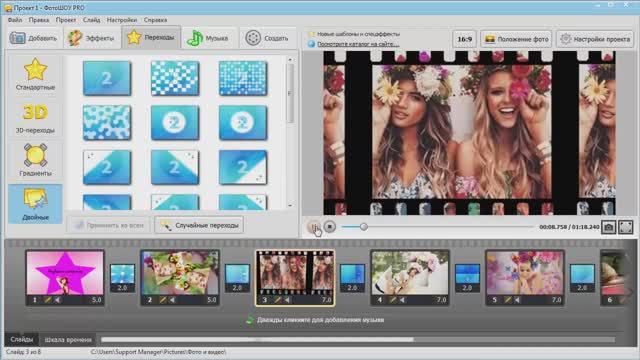The width and height of the screenshot is (640, 360).
Task: Click sound icon on slide 4
Action: (x=403, y=300)
